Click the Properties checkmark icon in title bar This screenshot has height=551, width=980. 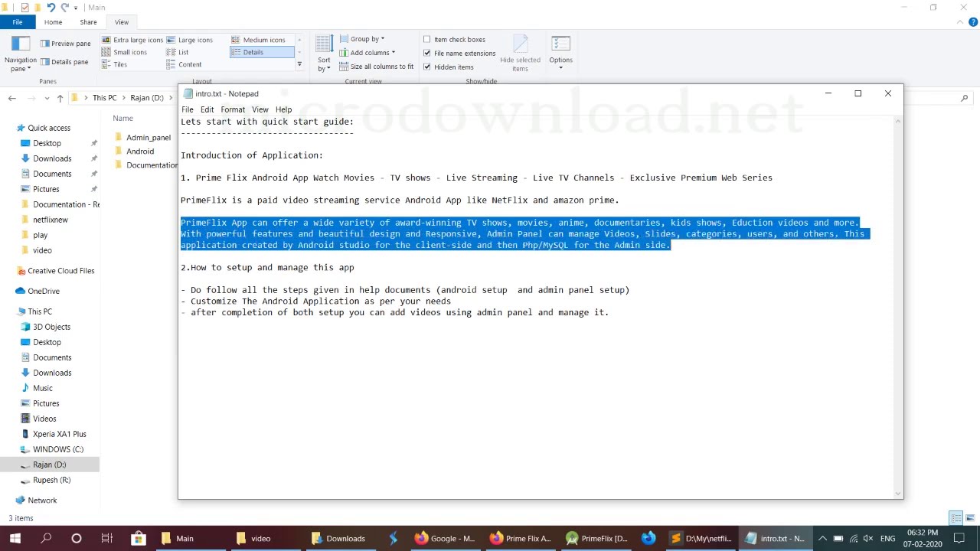click(x=25, y=8)
